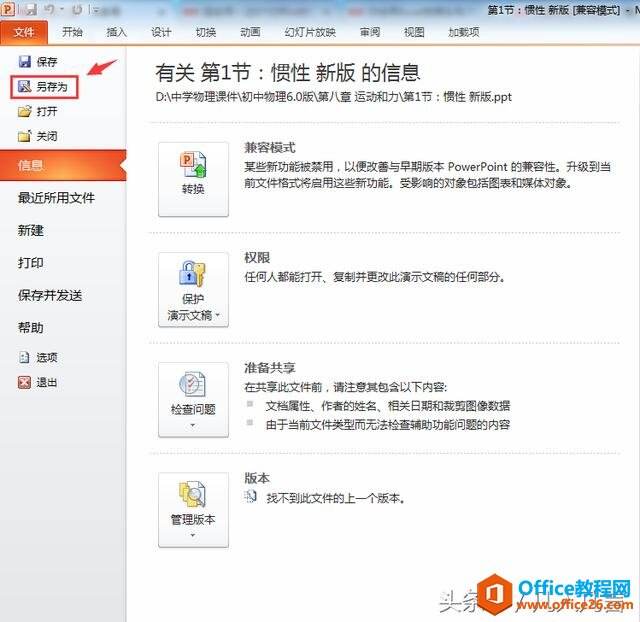Click file path ending 惯性 新版.ppt
Screen dimensions: 640x622
333,97
